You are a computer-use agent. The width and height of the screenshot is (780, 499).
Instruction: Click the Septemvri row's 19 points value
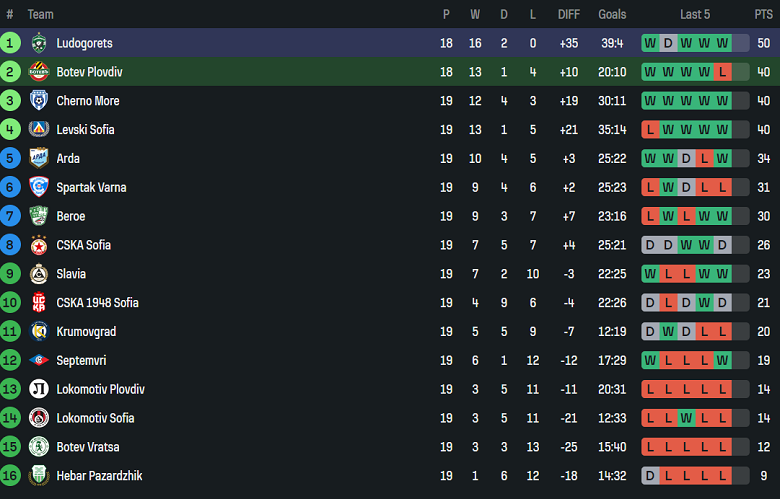[763, 360]
